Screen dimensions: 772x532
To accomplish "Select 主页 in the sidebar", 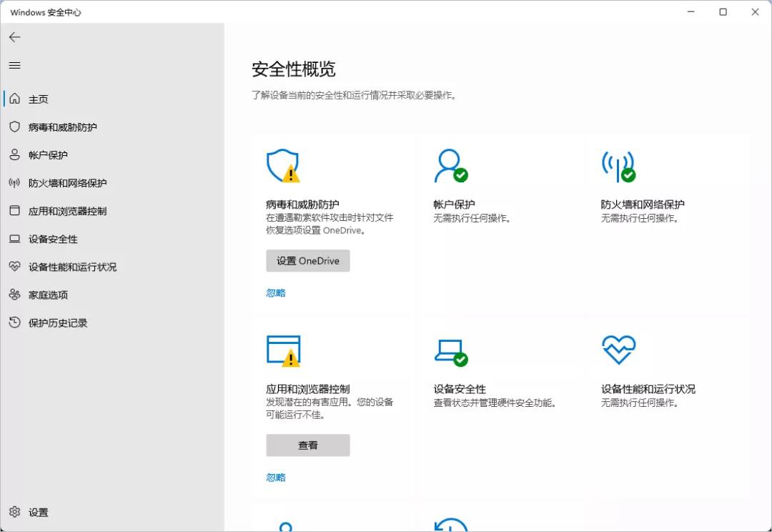I will click(x=39, y=99).
